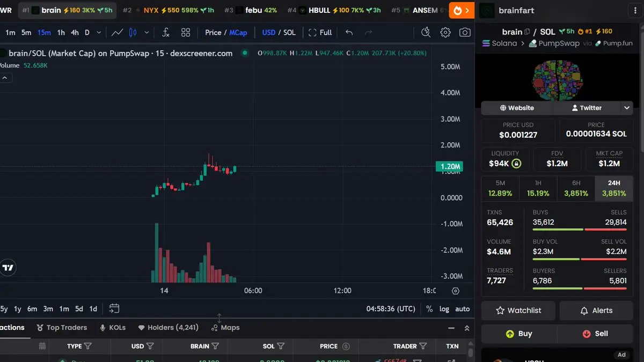Select the 15m timeframe
644x362 pixels.
click(44, 32)
